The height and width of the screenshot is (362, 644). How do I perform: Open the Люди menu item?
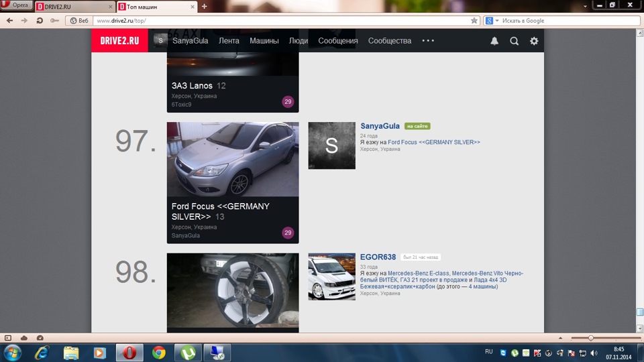click(x=298, y=41)
